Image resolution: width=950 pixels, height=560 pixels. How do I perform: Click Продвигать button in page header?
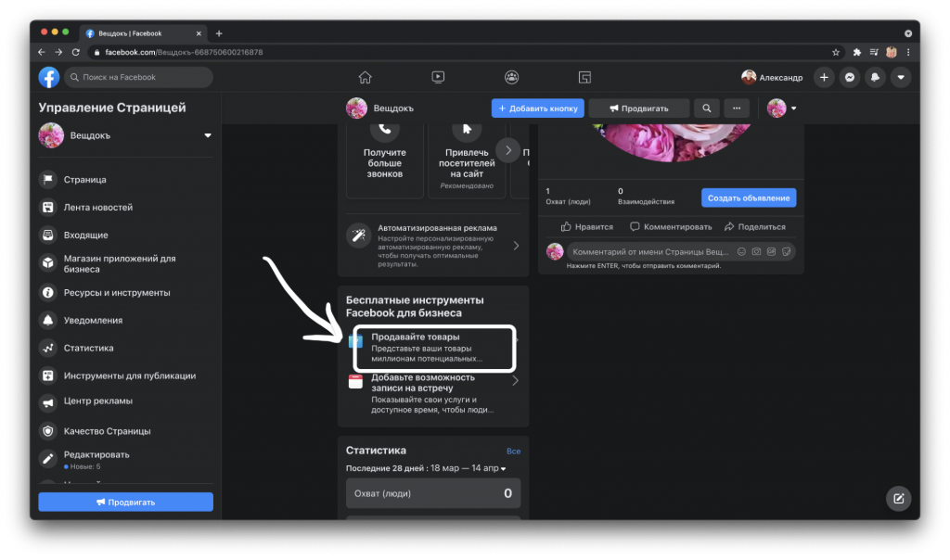click(638, 108)
